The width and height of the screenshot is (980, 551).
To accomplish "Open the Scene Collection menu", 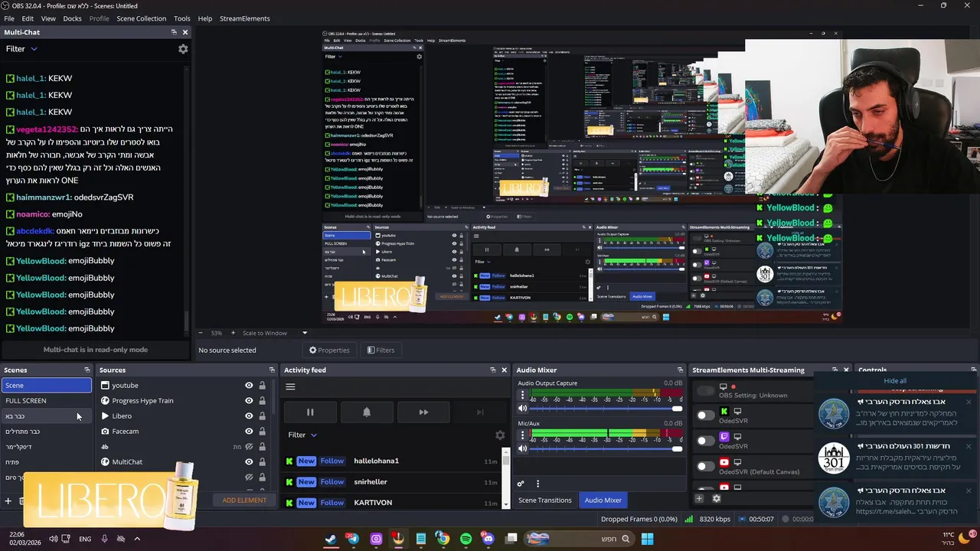I will (141, 18).
